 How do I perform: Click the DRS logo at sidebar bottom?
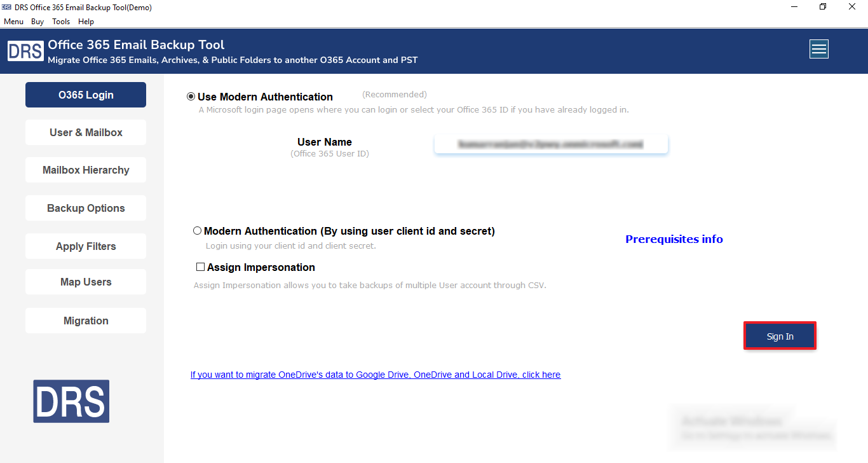coord(71,401)
